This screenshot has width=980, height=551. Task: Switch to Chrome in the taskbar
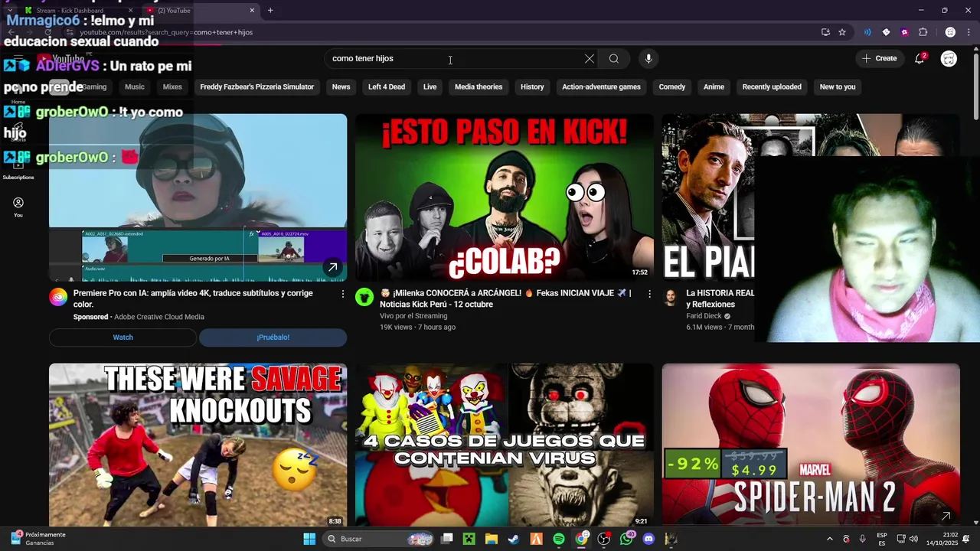click(x=582, y=539)
